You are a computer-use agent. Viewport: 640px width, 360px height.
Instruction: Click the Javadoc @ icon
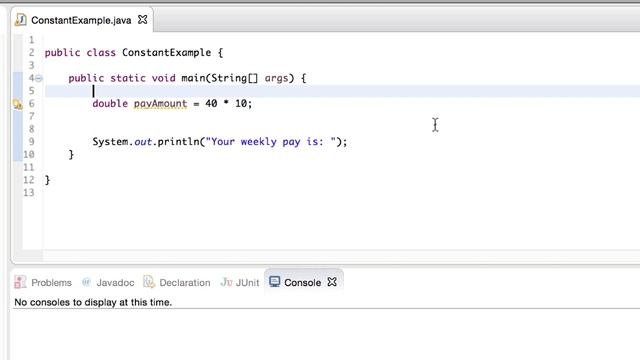point(86,282)
